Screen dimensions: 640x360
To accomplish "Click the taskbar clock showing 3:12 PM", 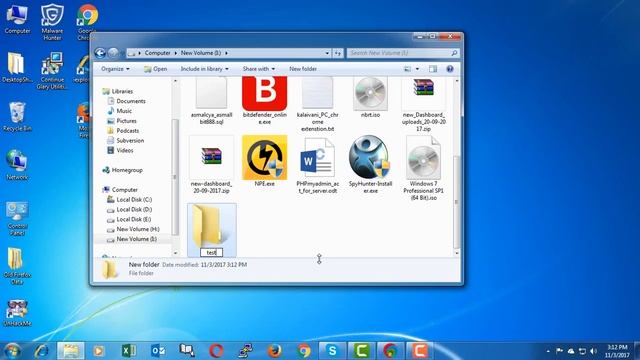I will (617, 351).
